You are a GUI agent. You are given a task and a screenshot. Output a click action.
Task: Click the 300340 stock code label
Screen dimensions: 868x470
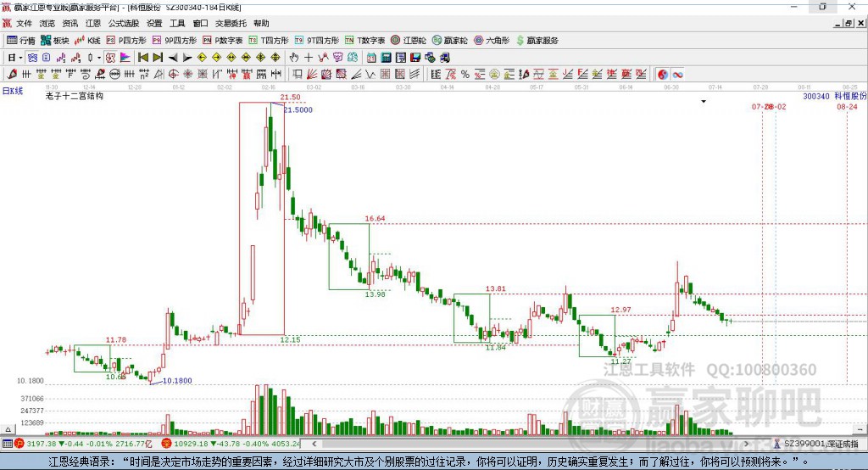(x=816, y=96)
